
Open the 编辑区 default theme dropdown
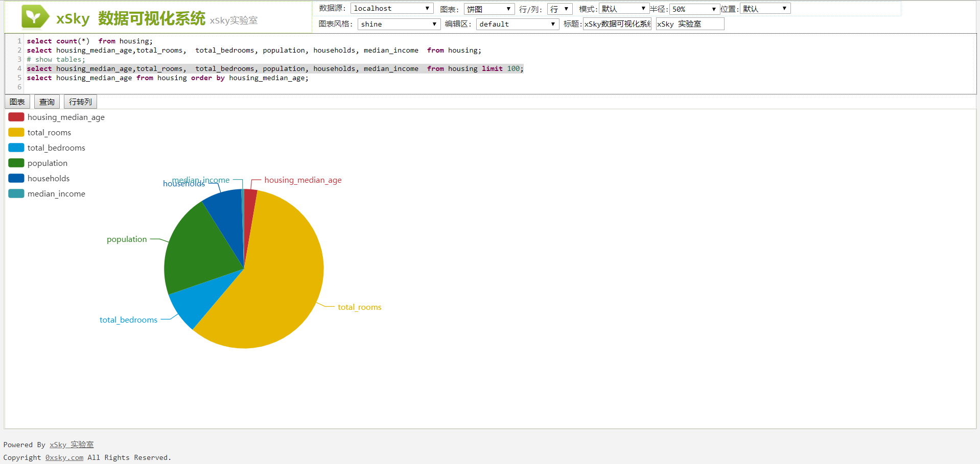(517, 24)
